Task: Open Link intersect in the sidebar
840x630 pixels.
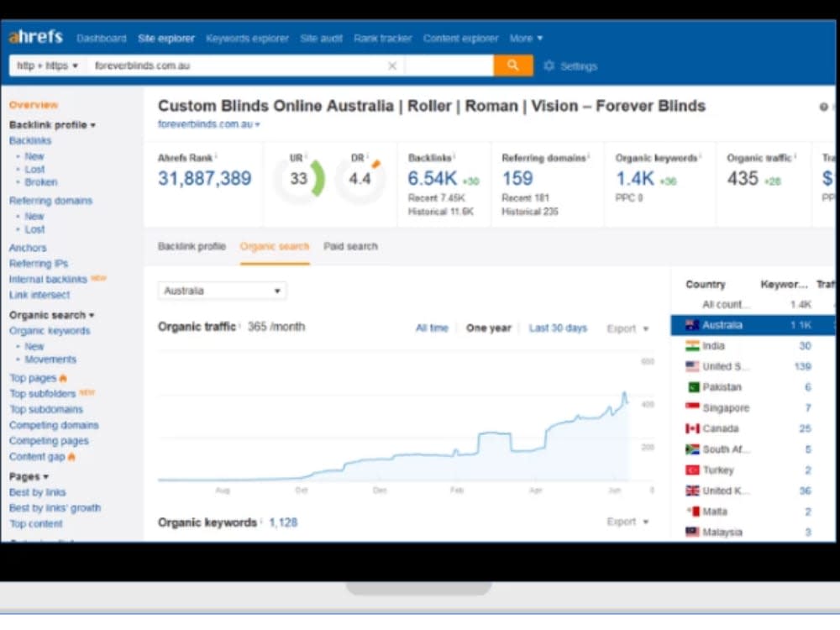Action: pyautogui.click(x=39, y=295)
